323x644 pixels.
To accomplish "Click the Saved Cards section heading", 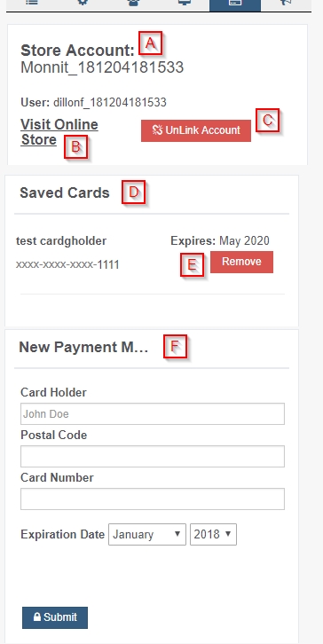I will point(65,192).
